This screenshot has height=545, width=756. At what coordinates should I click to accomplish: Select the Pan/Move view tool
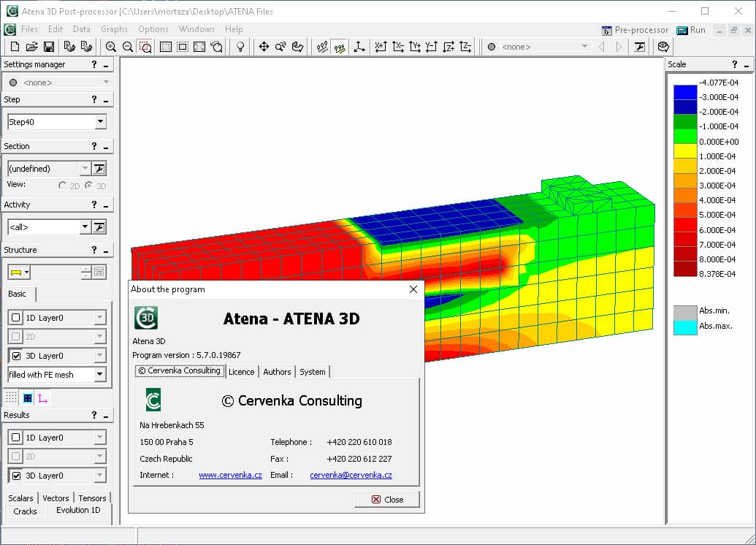pos(264,46)
